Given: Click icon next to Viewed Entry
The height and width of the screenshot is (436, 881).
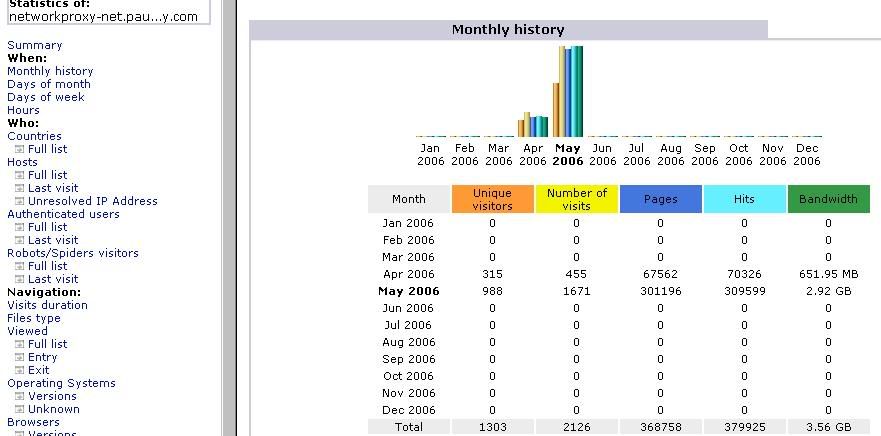Looking at the screenshot, I should (19, 357).
